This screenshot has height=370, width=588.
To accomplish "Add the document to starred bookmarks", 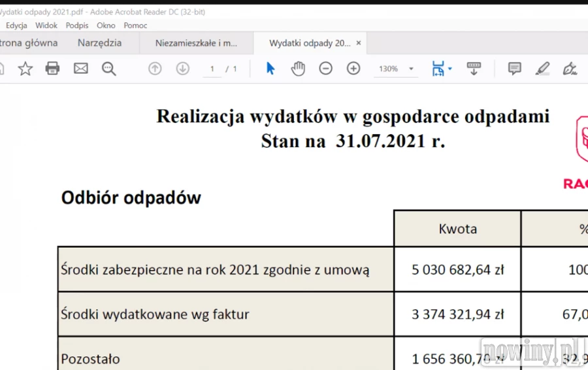I will point(25,69).
